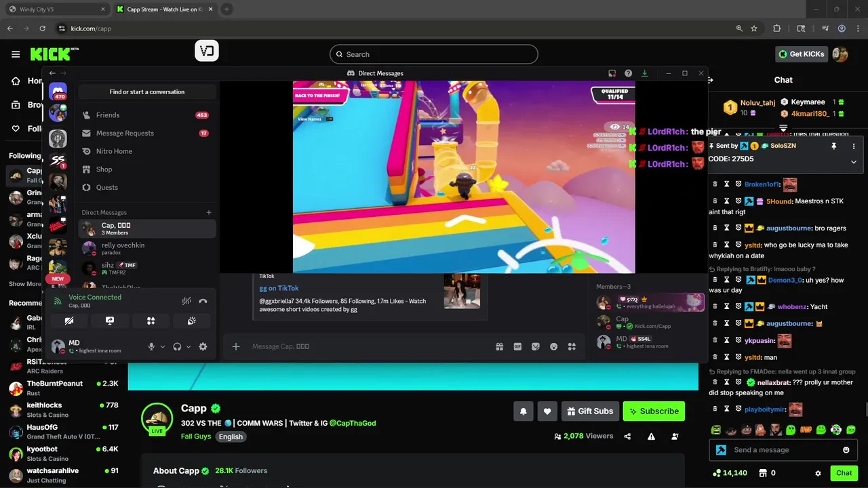Click Show More in Following list
Viewport: 868px width, 488px height.
pyautogui.click(x=25, y=284)
